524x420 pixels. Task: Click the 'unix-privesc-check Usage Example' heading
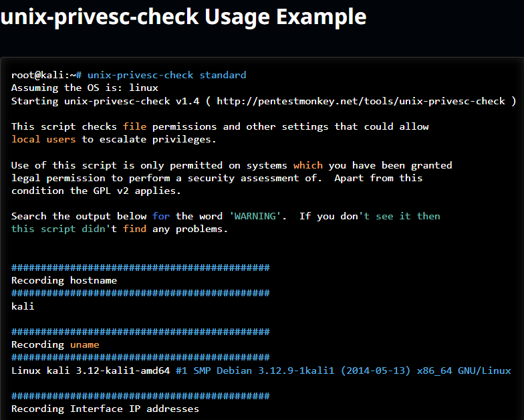point(183,17)
